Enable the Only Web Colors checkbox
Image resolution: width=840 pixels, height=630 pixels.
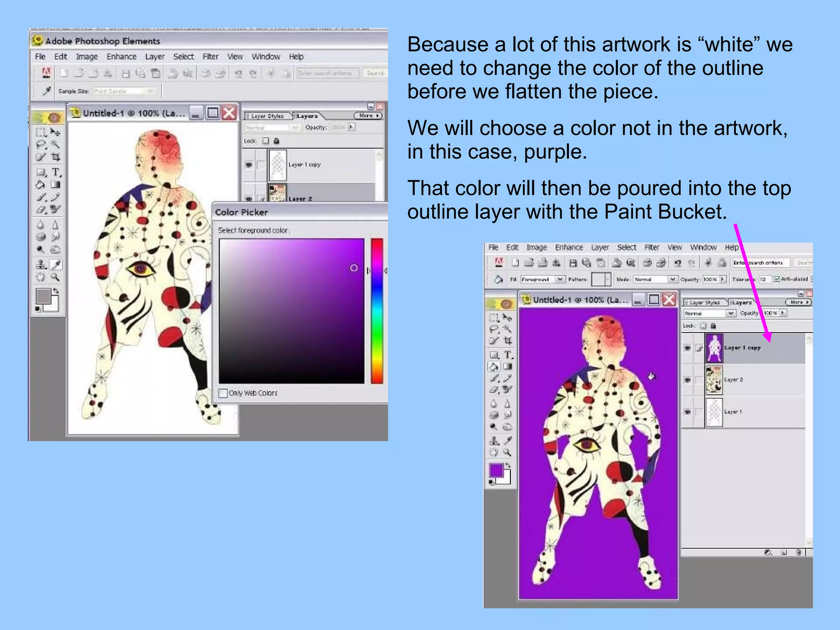click(223, 393)
